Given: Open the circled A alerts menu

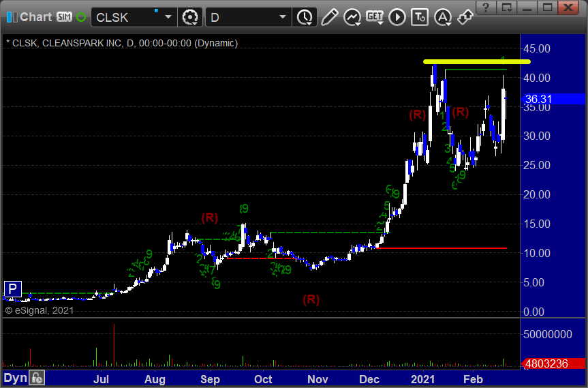Looking at the screenshot, I should point(442,17).
